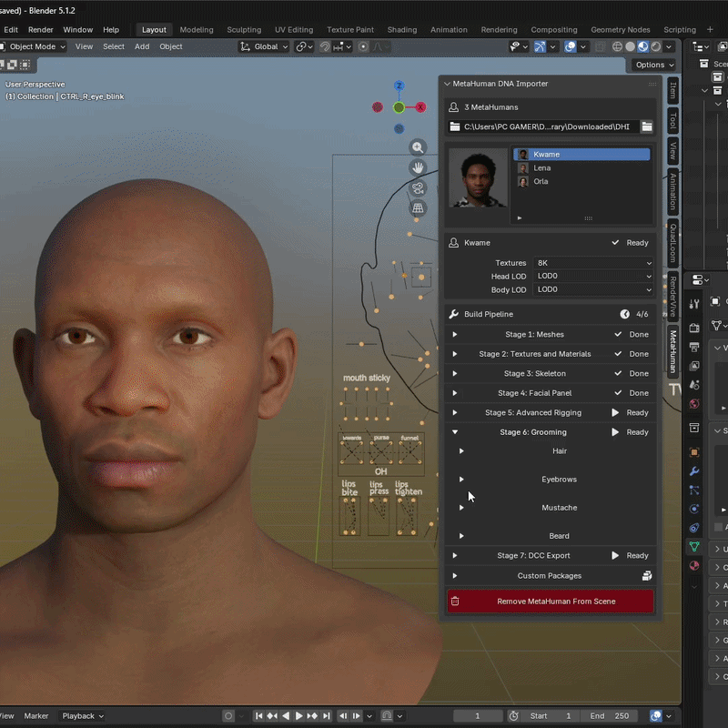Expand Stage 5: Advanced Rigging
This screenshot has height=728, width=728.
[455, 412]
